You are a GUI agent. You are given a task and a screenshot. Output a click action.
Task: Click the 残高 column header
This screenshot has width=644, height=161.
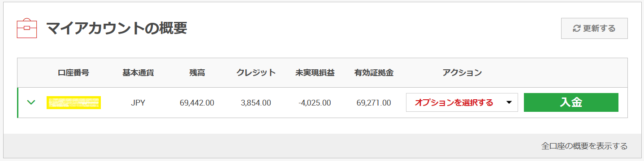click(197, 72)
